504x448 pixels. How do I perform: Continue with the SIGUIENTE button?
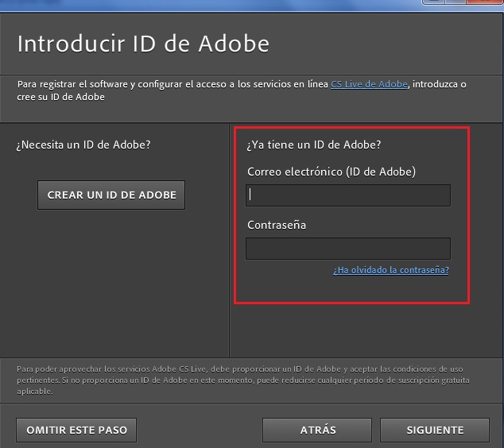pos(435,430)
